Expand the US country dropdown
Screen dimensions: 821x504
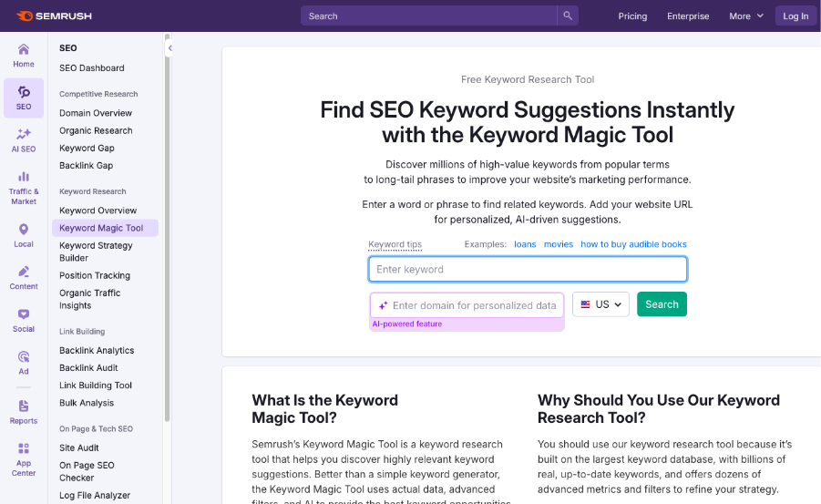click(x=600, y=304)
